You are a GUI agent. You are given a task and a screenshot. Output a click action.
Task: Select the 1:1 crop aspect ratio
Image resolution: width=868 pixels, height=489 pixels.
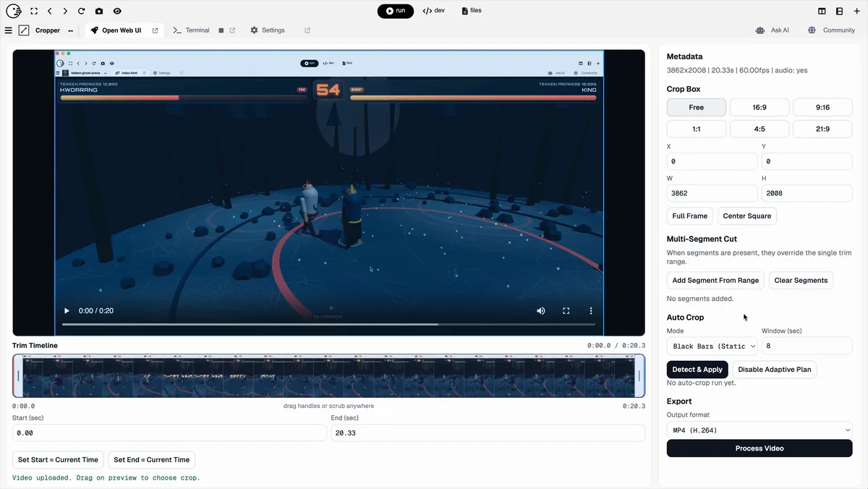pos(696,129)
